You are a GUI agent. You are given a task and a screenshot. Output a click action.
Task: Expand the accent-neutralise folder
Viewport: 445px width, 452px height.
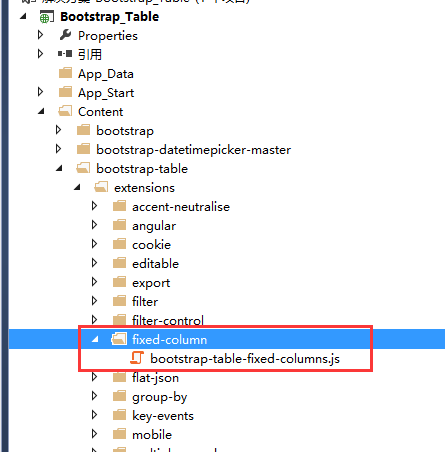click(x=94, y=206)
